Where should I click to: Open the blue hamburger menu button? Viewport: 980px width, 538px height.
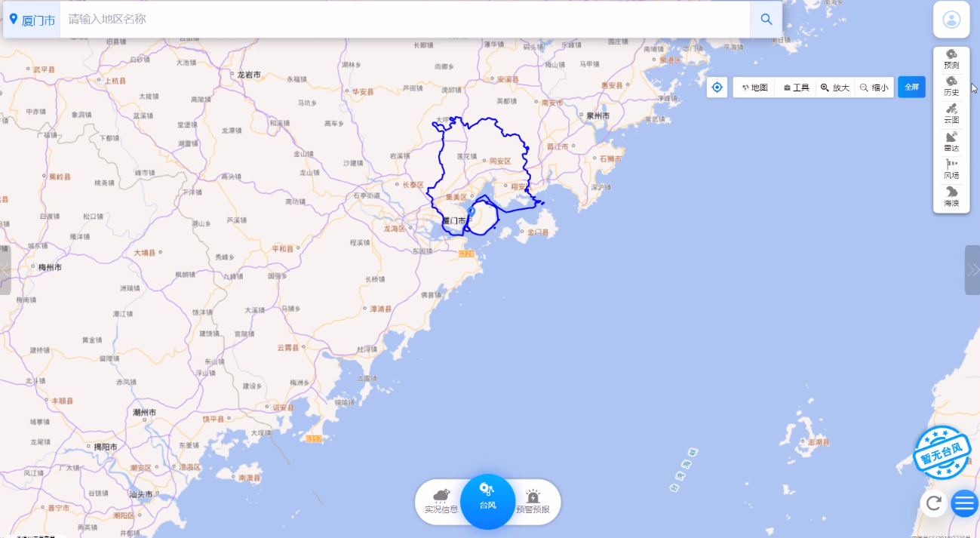pos(965,503)
